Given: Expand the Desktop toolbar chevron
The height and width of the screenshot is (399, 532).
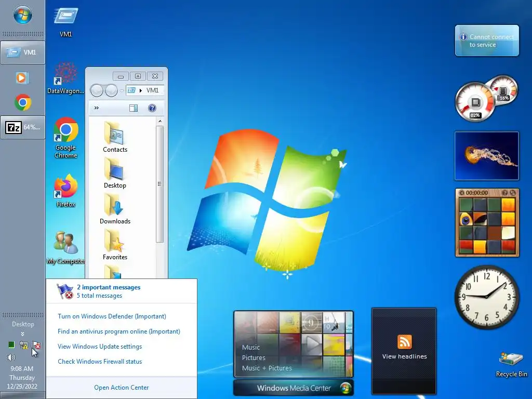Looking at the screenshot, I should point(22,334).
